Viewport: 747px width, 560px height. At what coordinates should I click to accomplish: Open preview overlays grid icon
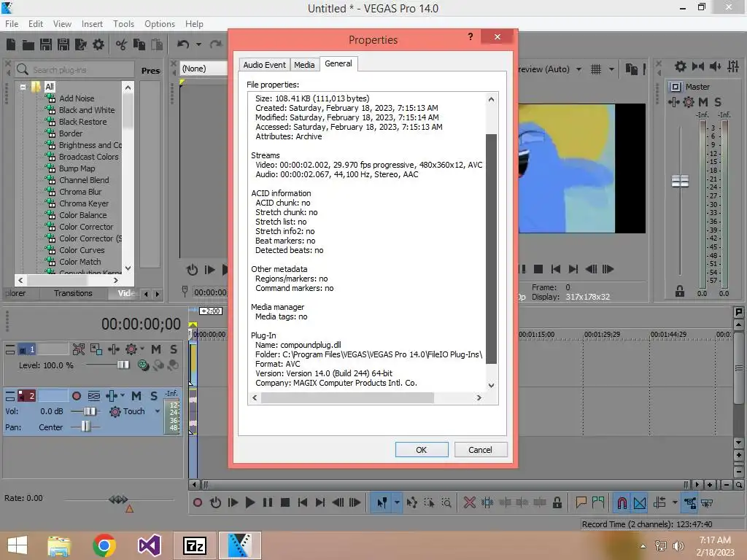(x=595, y=69)
